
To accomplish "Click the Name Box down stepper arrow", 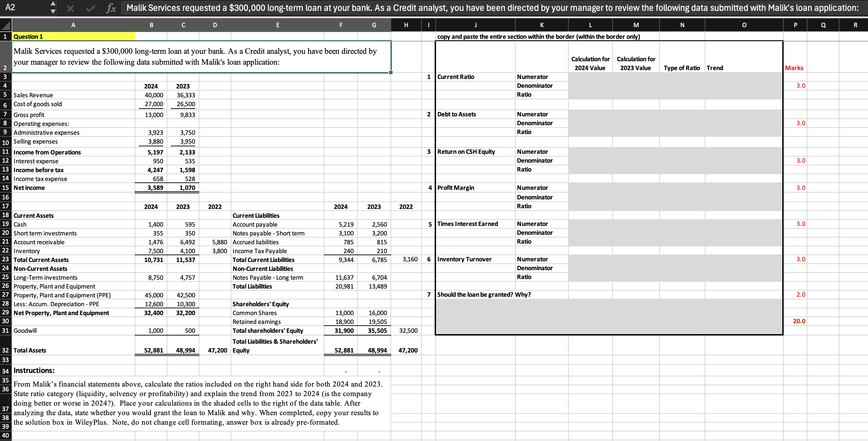I will [53, 11].
